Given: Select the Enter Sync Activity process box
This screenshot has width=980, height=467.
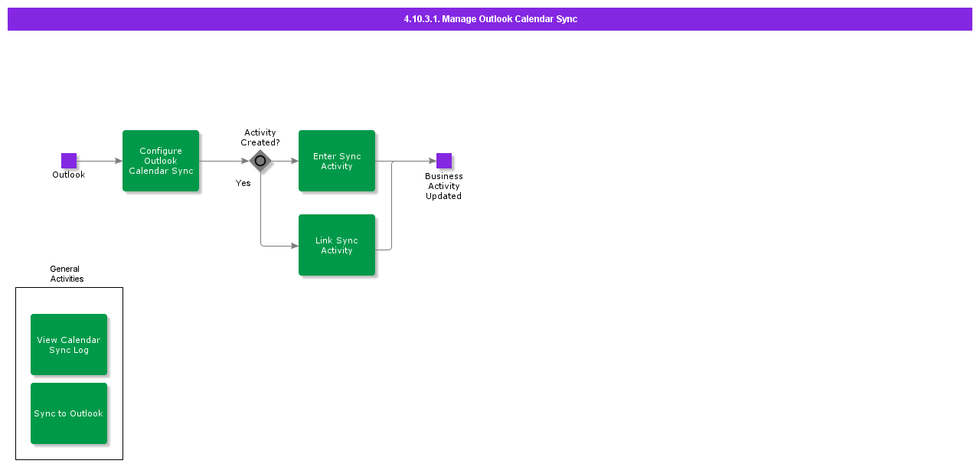Looking at the screenshot, I should coord(337,161).
